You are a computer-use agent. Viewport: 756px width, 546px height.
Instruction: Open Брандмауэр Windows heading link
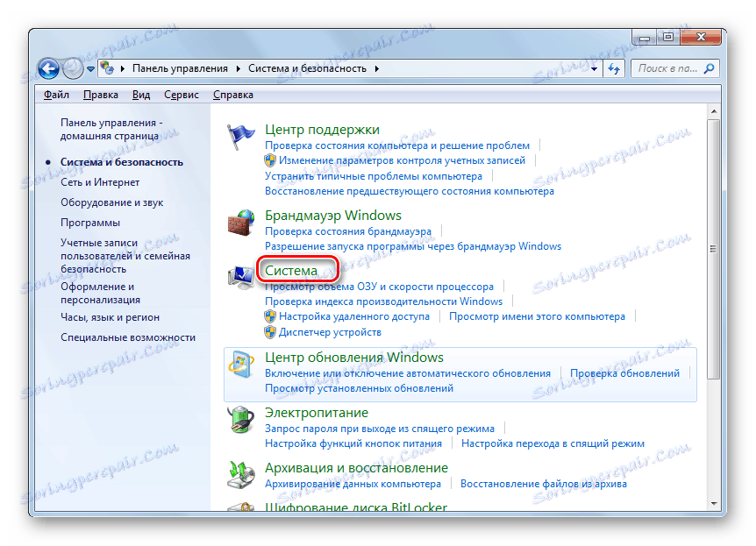[333, 216]
